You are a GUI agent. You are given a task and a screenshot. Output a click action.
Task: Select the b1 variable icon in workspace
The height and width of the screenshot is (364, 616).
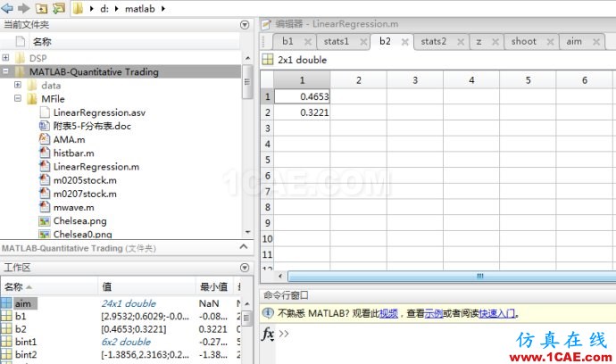6,316
